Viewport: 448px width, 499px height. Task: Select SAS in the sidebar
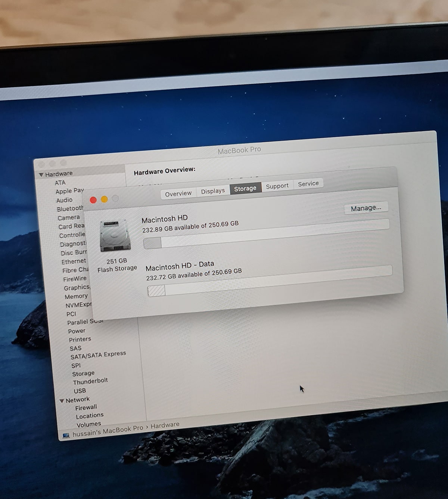tap(75, 348)
